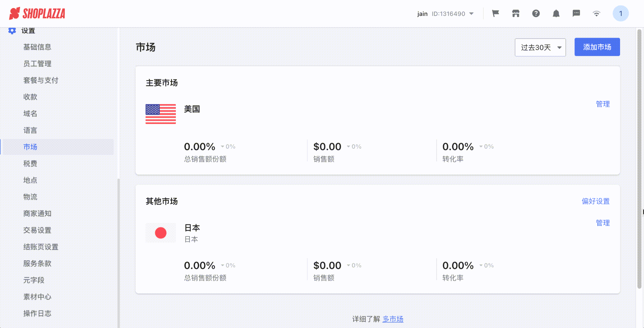The height and width of the screenshot is (328, 644).
Task: Open 结账页设置 in the sidebar
Action: tap(41, 247)
